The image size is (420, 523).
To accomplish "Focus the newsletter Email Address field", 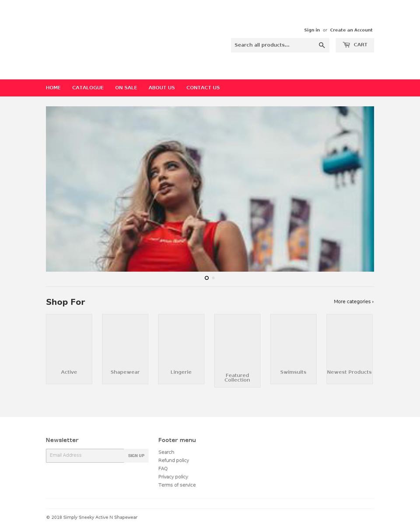I will click(x=85, y=456).
